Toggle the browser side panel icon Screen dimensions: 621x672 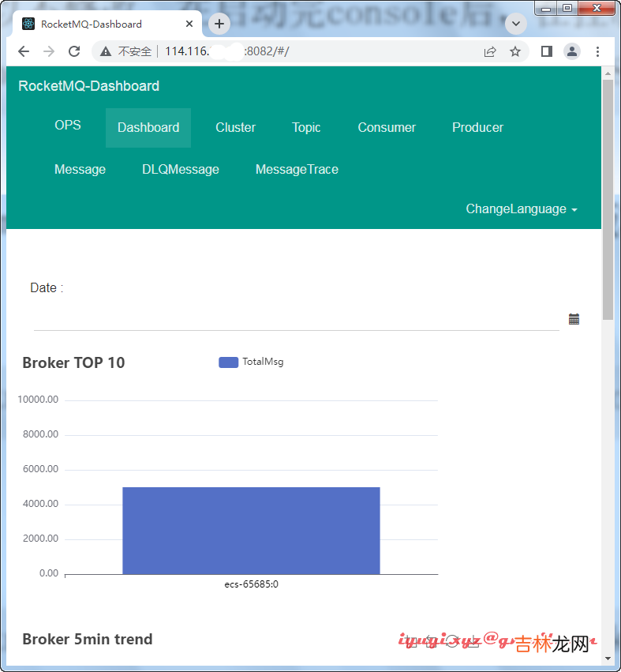546,51
